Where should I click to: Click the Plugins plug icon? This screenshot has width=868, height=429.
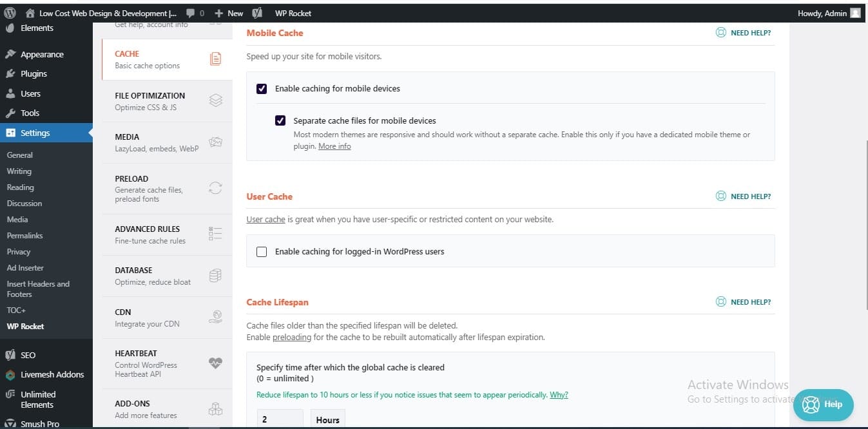click(x=10, y=74)
